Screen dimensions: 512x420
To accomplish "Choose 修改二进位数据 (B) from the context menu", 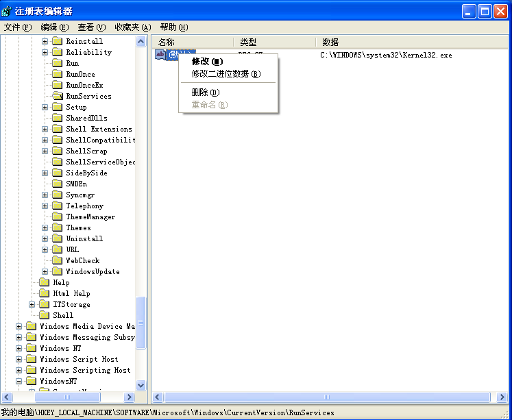I will [228, 74].
